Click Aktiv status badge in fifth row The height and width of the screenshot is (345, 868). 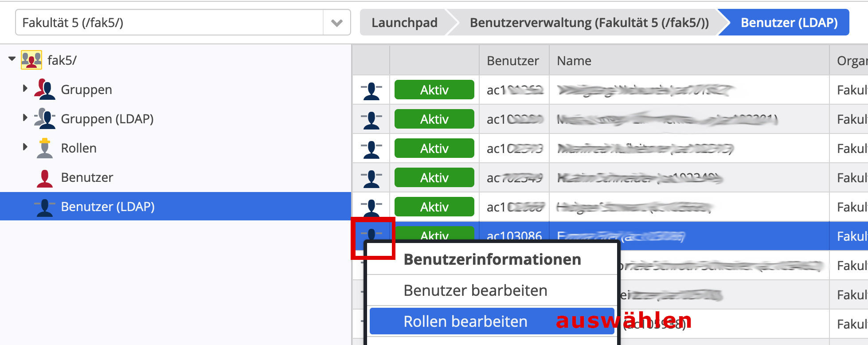point(434,207)
